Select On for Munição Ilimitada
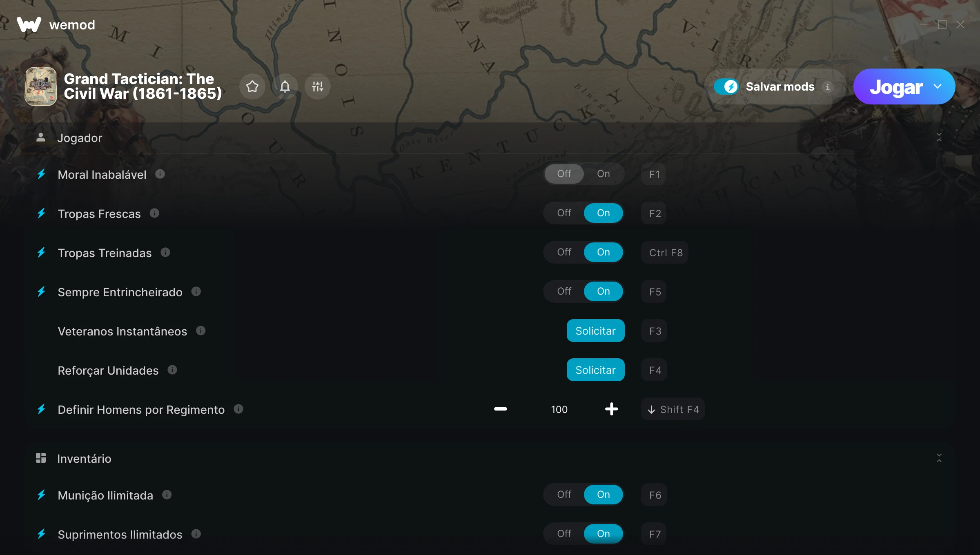Image resolution: width=980 pixels, height=555 pixels. click(604, 495)
